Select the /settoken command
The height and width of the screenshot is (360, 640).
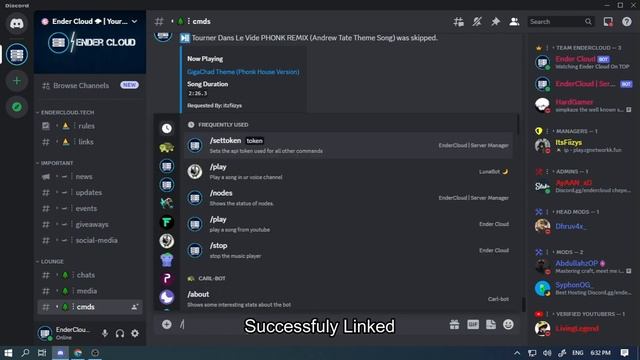tap(348, 145)
